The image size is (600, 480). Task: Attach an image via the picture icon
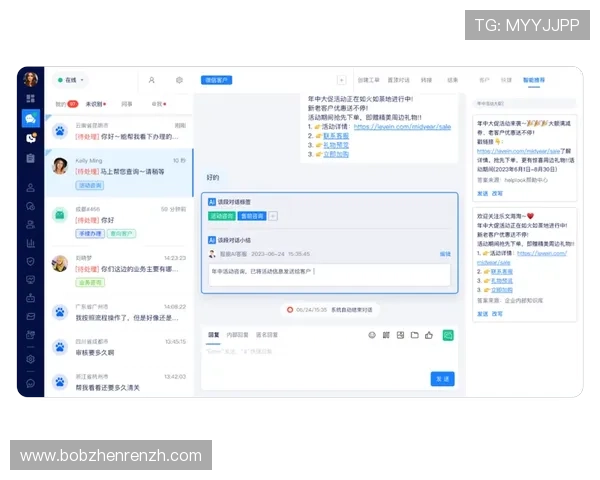pos(400,335)
